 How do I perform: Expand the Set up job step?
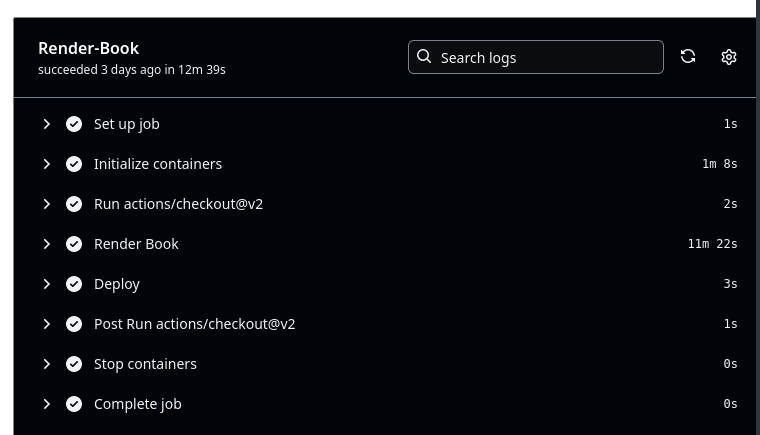(47, 124)
